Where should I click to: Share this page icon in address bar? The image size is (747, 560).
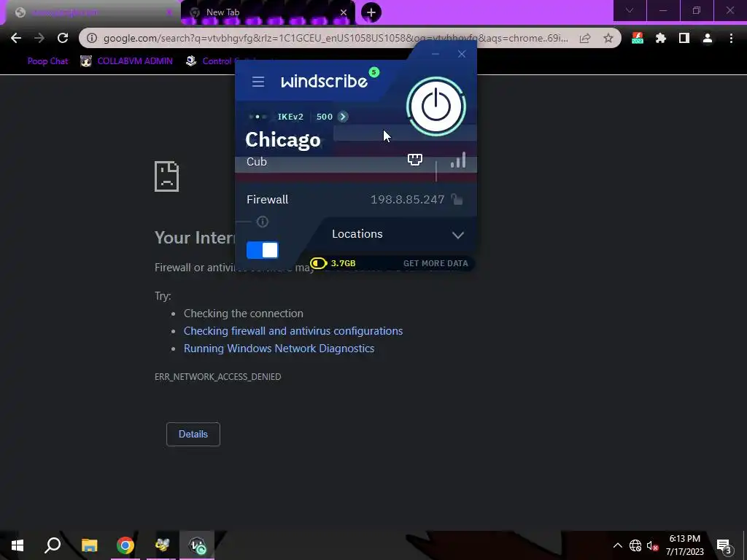(x=585, y=38)
